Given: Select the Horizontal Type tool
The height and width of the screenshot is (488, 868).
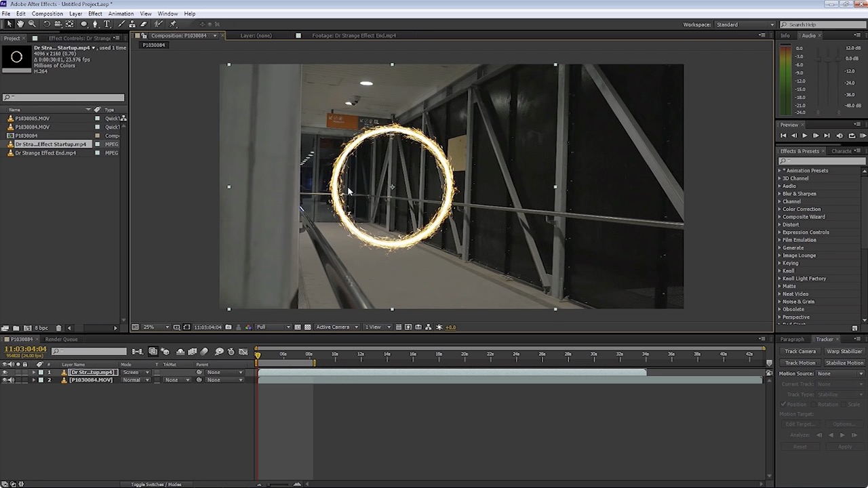Looking at the screenshot, I should tap(106, 24).
